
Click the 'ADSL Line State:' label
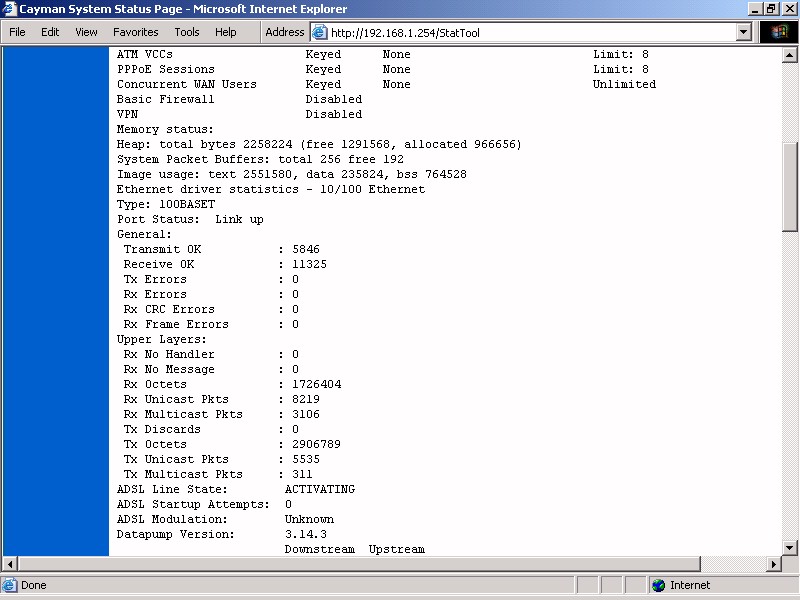pyautogui.click(x=172, y=489)
